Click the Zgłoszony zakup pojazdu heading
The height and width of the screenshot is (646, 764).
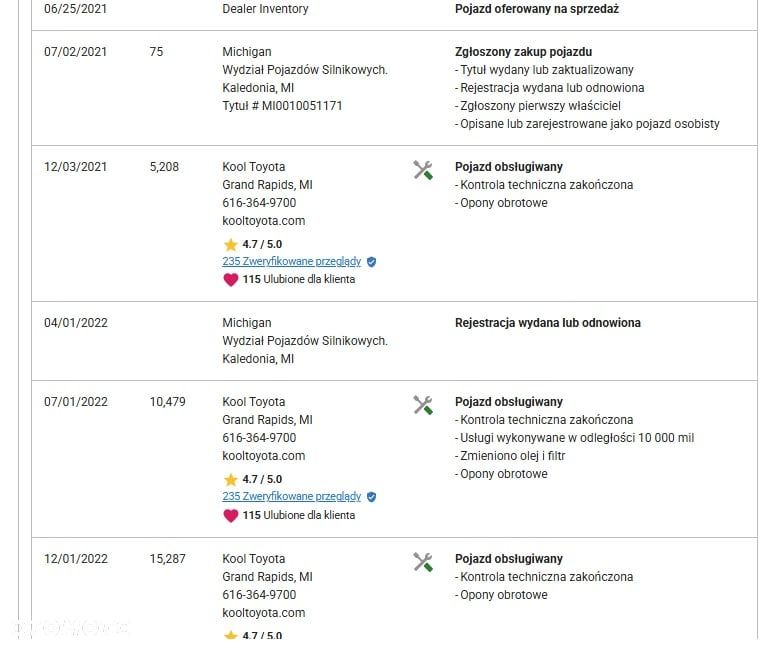(523, 52)
